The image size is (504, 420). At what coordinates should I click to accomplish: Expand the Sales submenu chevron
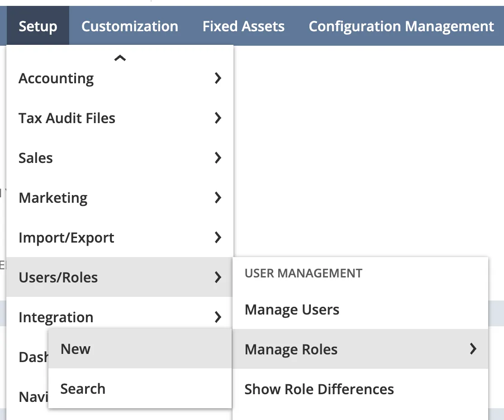(218, 158)
